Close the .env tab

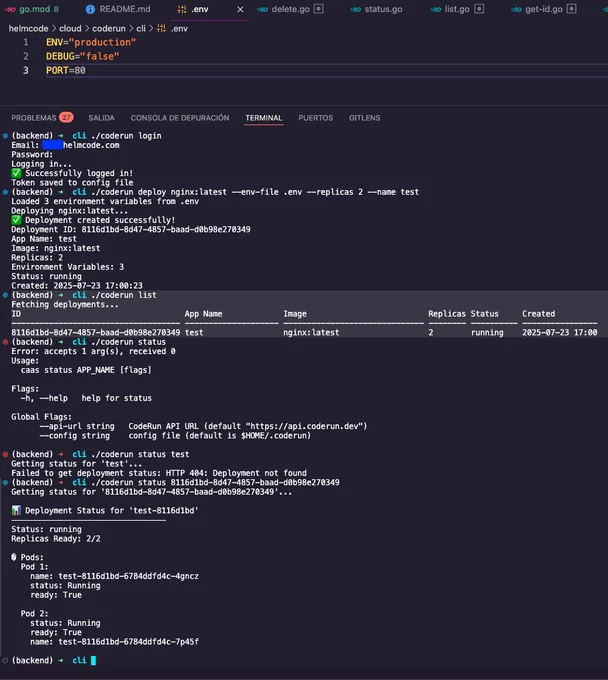(240, 9)
